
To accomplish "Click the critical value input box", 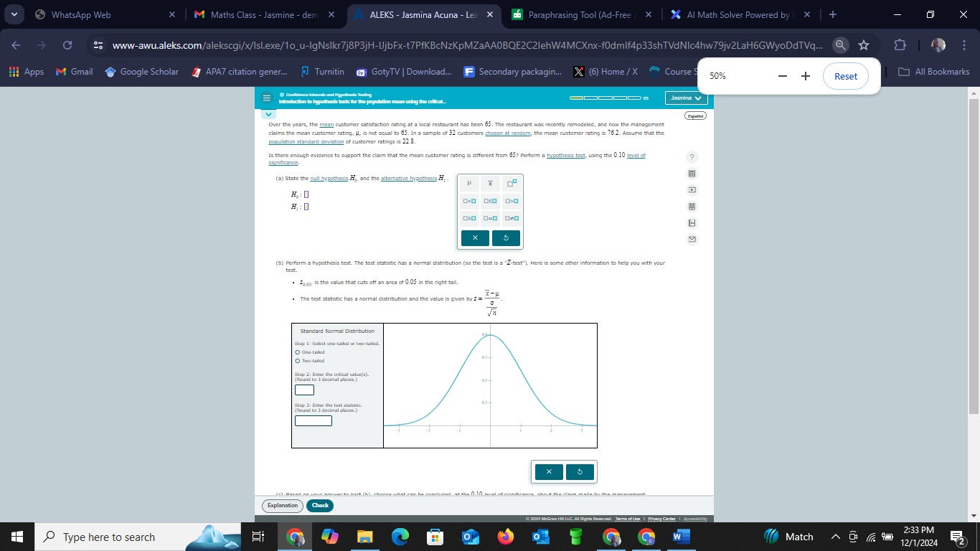I will (304, 390).
